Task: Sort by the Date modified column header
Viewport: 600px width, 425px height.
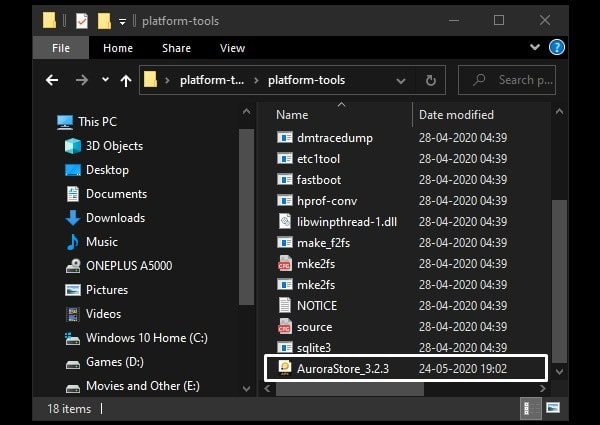Action: 456,115
